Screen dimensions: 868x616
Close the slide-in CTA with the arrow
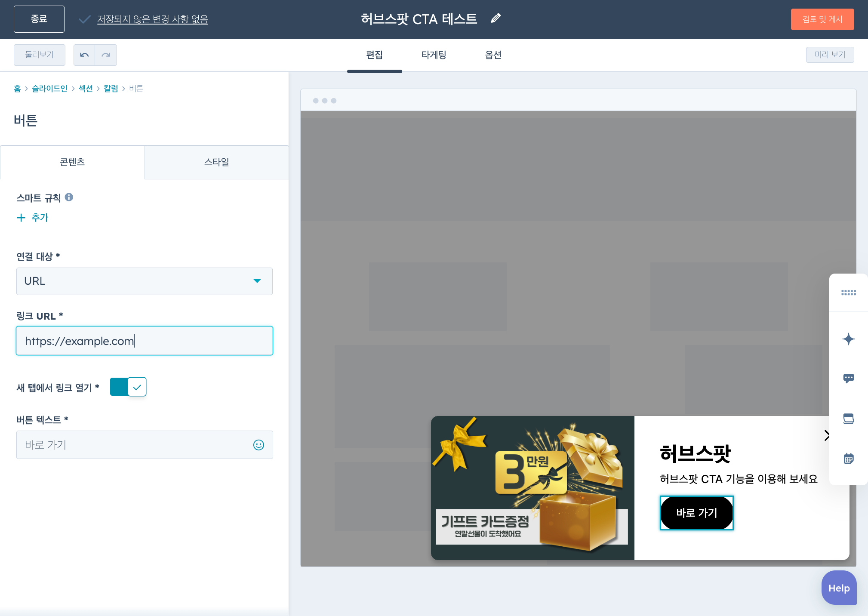click(x=826, y=435)
